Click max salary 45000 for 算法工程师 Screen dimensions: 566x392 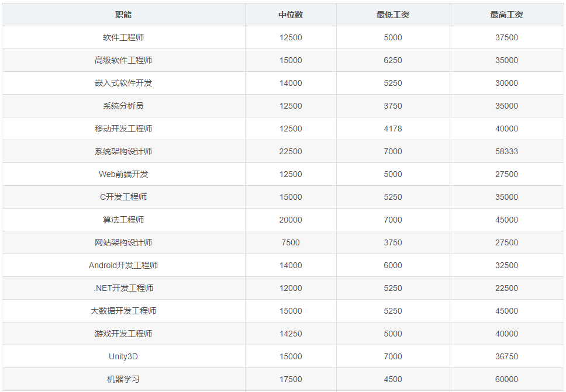[x=506, y=220]
